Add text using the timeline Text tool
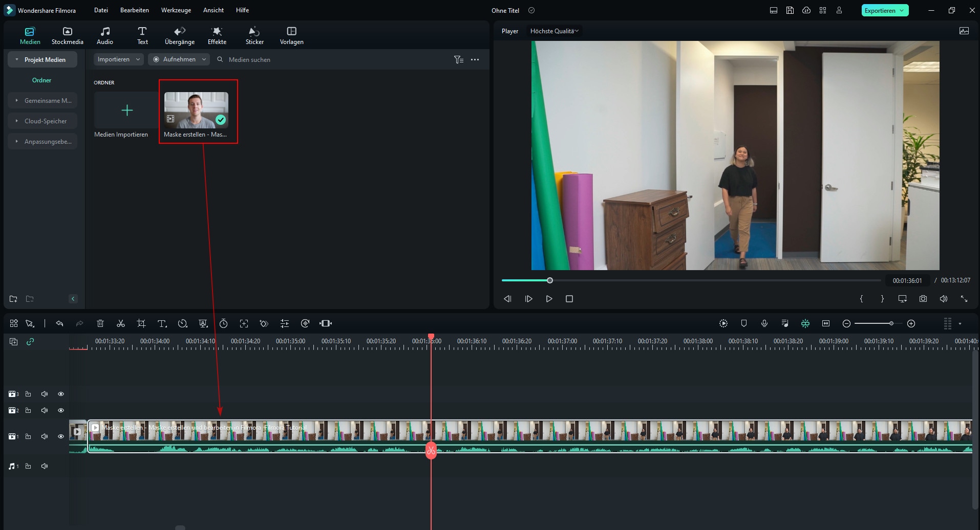Screen dimensions: 980x530 (162, 323)
